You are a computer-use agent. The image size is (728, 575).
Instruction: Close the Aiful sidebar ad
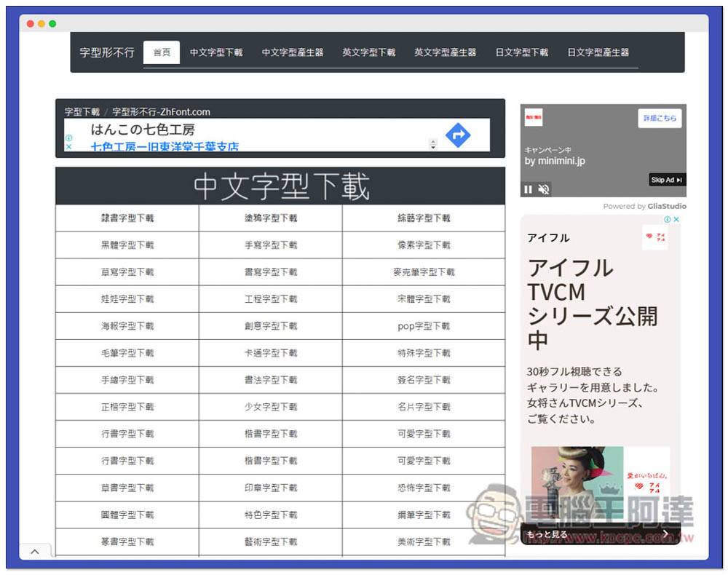676,219
